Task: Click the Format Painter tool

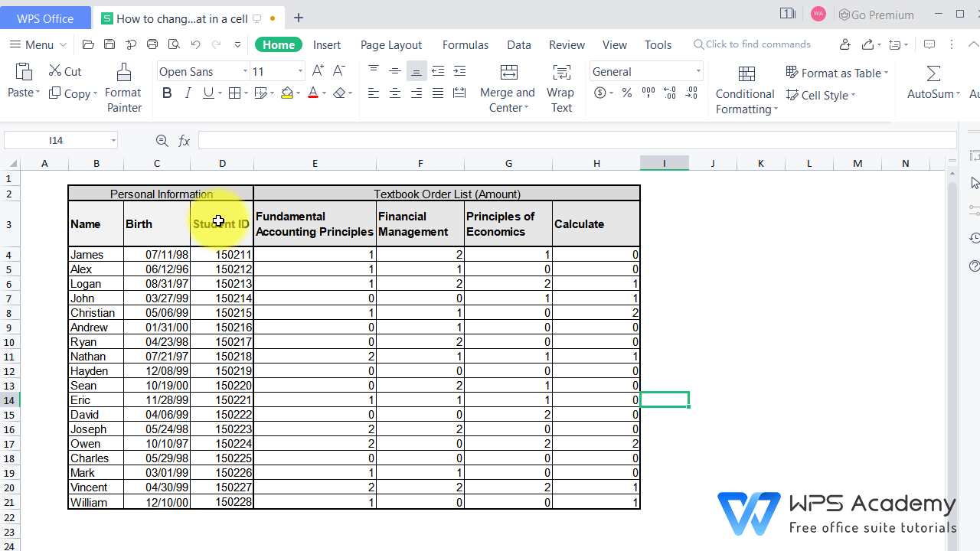Action: 123,86
